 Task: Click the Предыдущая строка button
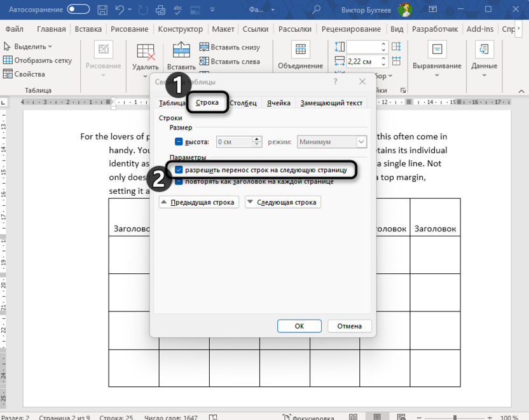[199, 202]
